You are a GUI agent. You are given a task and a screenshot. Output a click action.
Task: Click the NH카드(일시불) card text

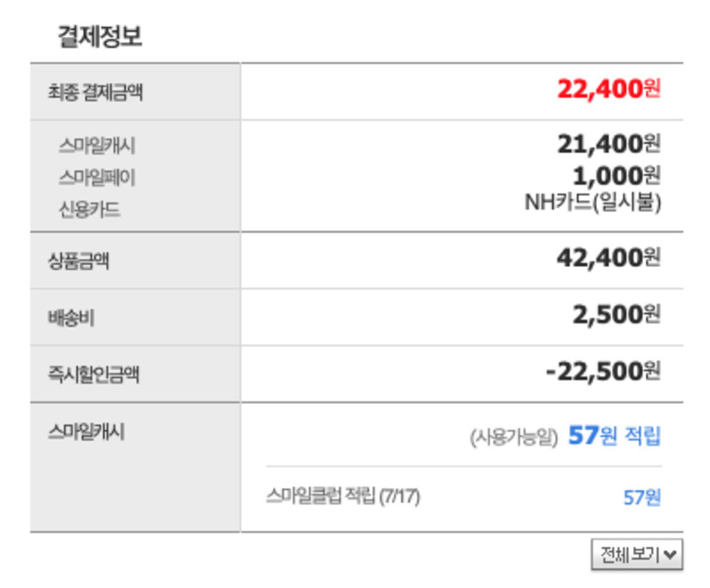coord(593,203)
